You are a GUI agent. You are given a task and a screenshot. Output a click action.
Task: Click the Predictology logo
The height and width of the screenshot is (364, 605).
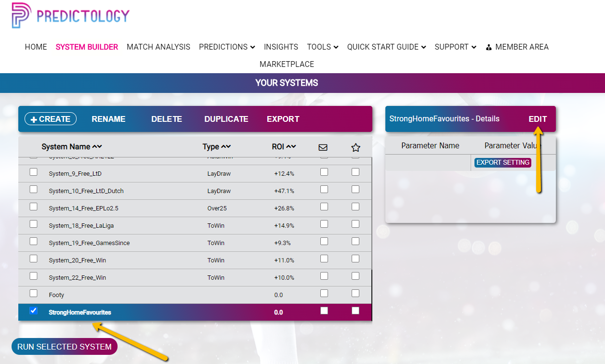(x=71, y=15)
